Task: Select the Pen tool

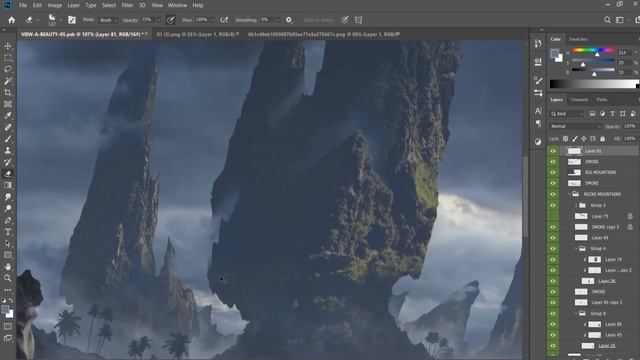Action: [8, 220]
